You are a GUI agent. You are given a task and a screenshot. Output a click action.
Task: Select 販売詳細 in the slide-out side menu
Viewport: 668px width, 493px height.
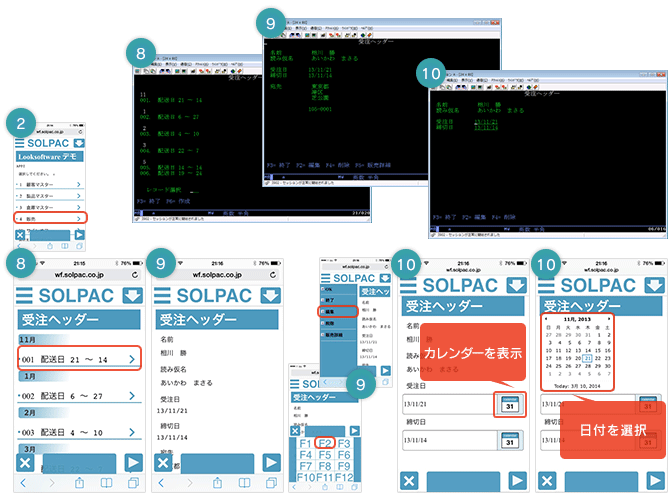tap(338, 335)
